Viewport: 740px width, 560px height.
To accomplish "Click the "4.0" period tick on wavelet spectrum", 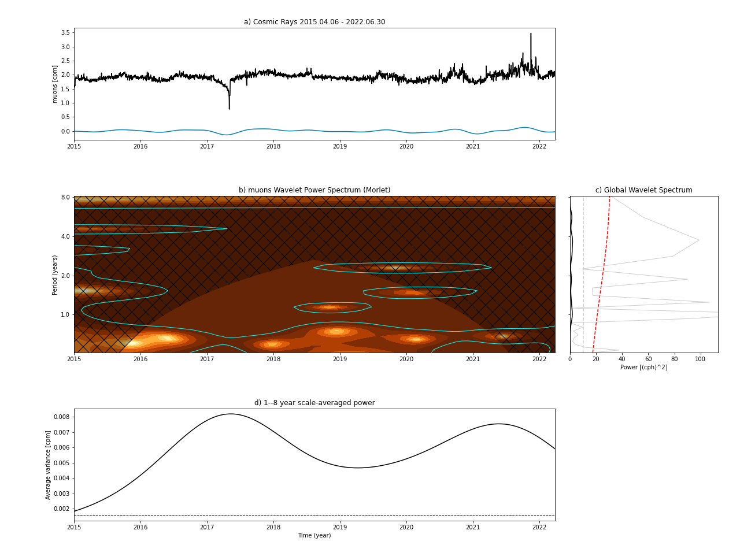I will coord(65,237).
